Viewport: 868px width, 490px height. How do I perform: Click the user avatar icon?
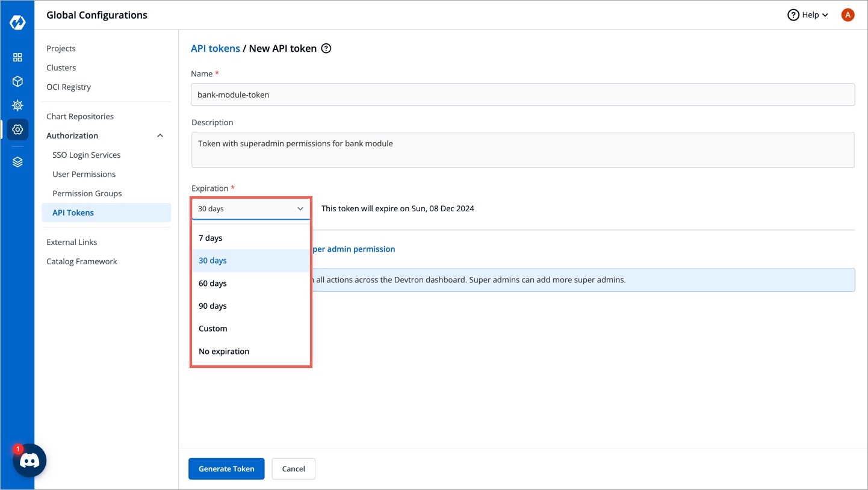[848, 15]
